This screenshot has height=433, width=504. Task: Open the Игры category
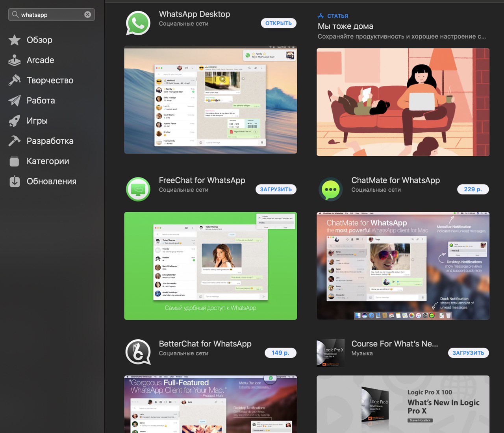[37, 121]
